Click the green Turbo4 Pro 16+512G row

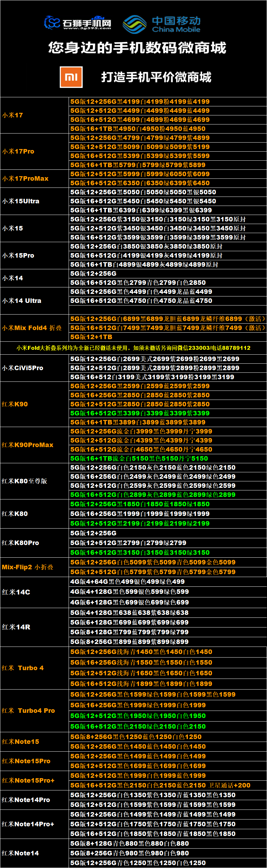click(x=138, y=726)
